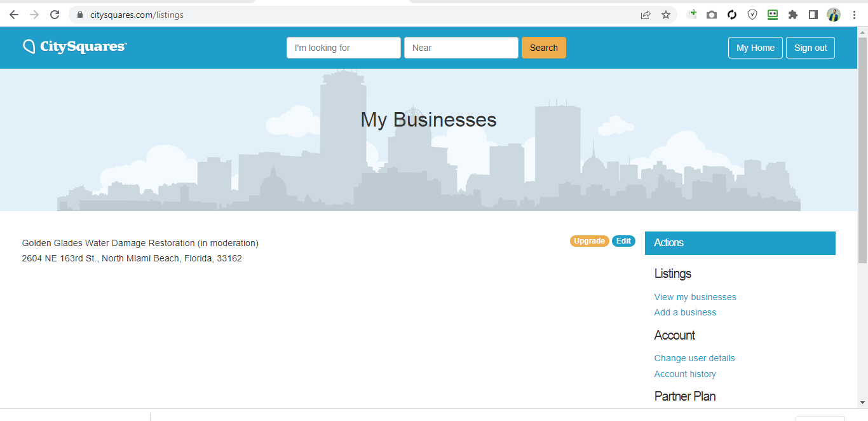The height and width of the screenshot is (421, 868).
Task: Click the browser forward arrow
Action: tap(34, 15)
